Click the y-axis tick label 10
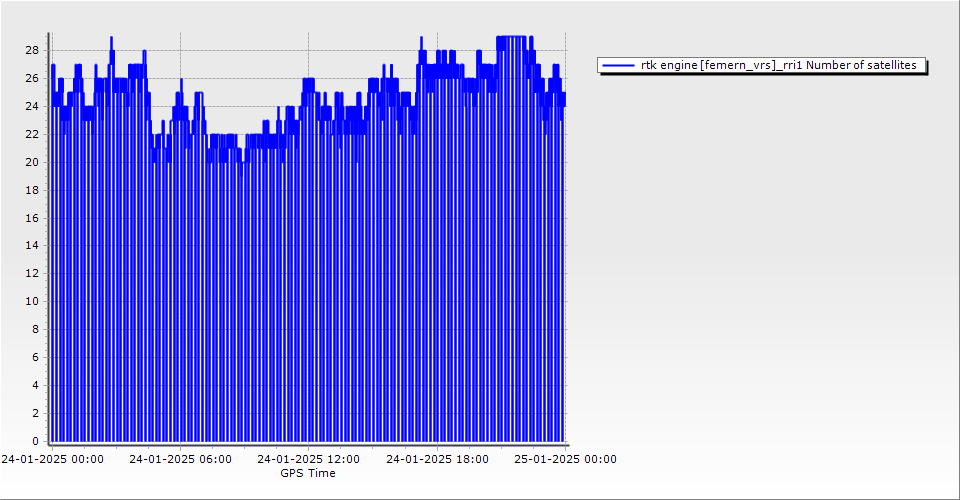Image resolution: width=960 pixels, height=500 pixels. click(32, 301)
